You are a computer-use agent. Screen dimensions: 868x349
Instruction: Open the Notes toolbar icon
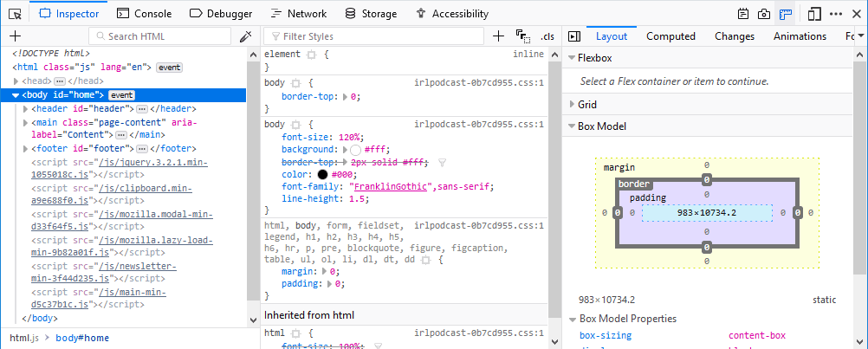point(743,14)
